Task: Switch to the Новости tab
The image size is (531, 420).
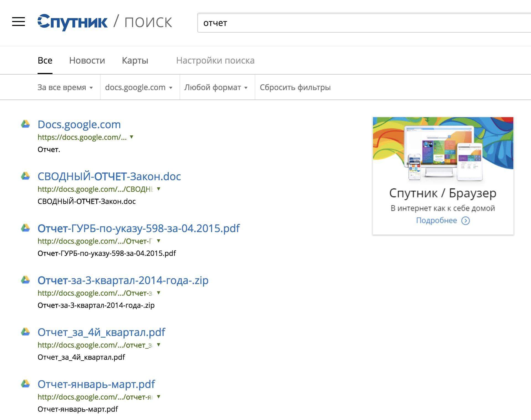Action: (87, 60)
